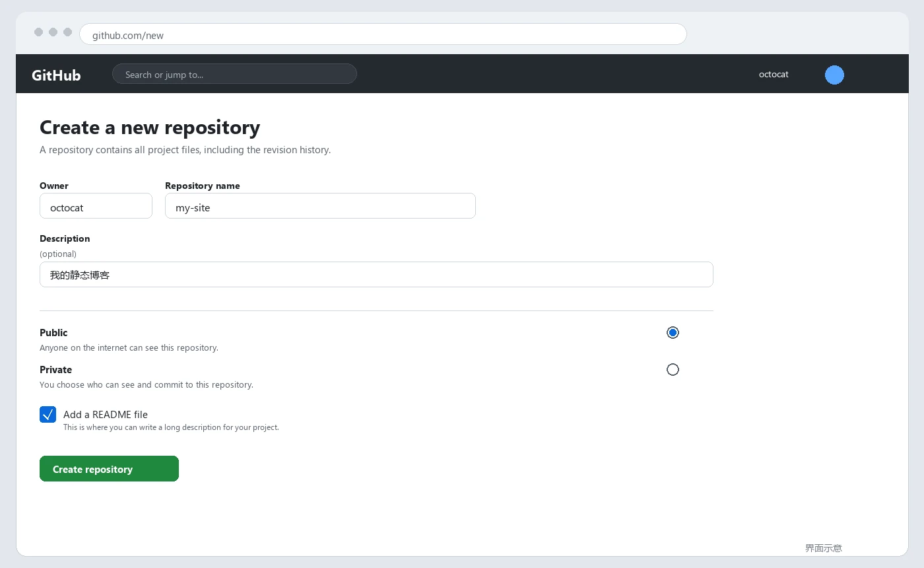Click the Create repository button
This screenshot has width=924, height=568.
109,469
